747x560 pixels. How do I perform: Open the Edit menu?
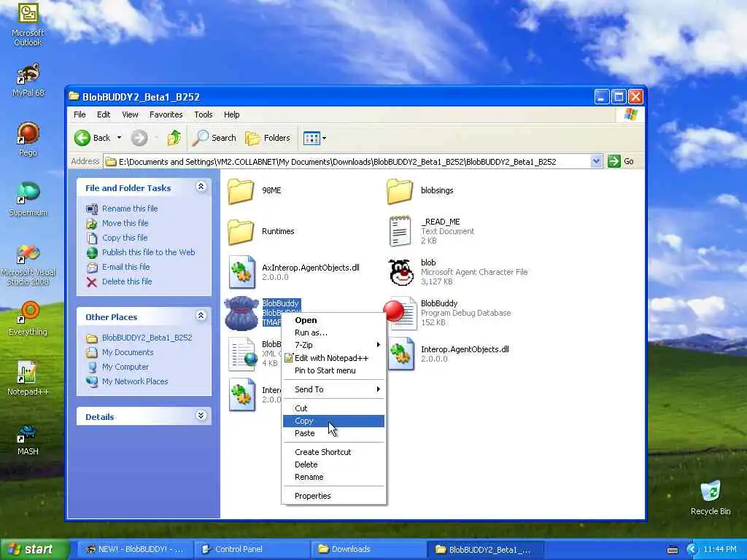pyautogui.click(x=104, y=114)
